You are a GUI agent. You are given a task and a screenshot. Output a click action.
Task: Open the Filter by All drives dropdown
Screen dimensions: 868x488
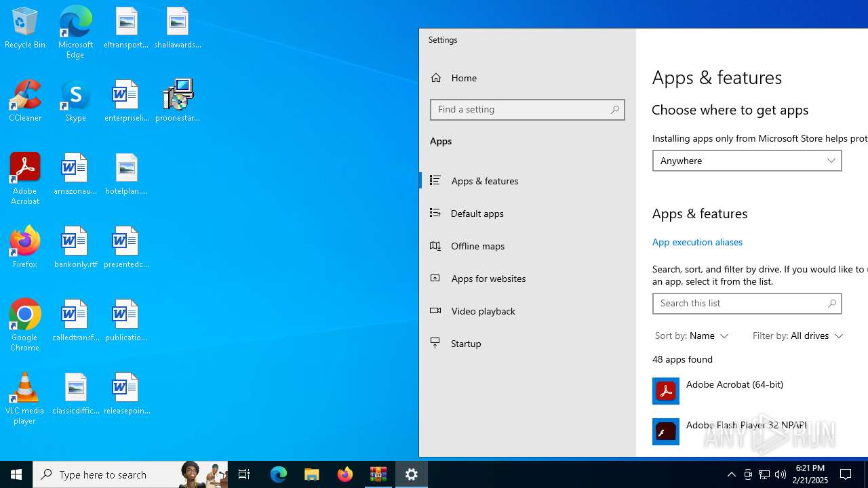point(797,335)
